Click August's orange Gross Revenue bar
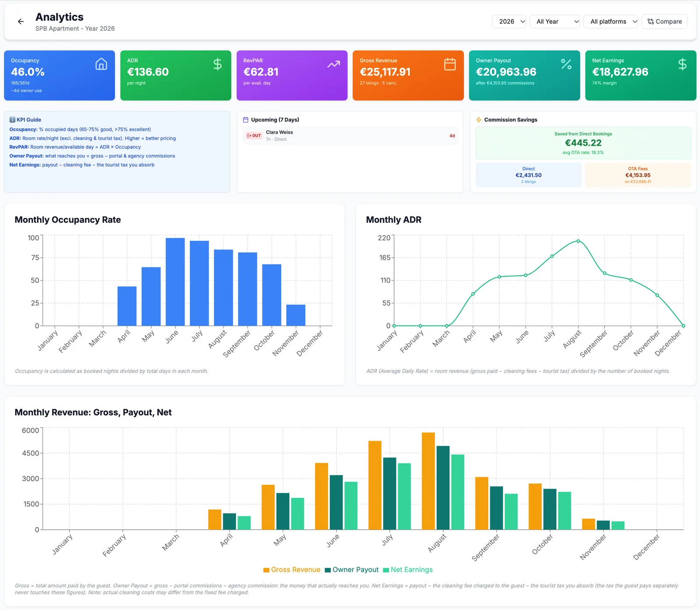Image resolution: width=700 pixels, height=610 pixels. coord(428,481)
